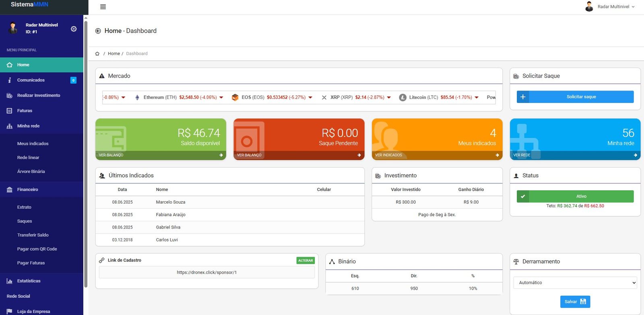Click the green check icon in Status

tap(523, 196)
